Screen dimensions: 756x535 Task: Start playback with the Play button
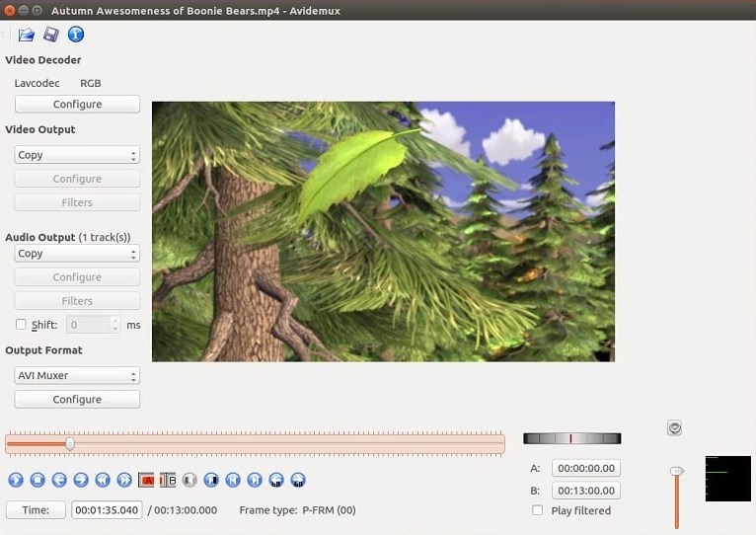pos(16,480)
